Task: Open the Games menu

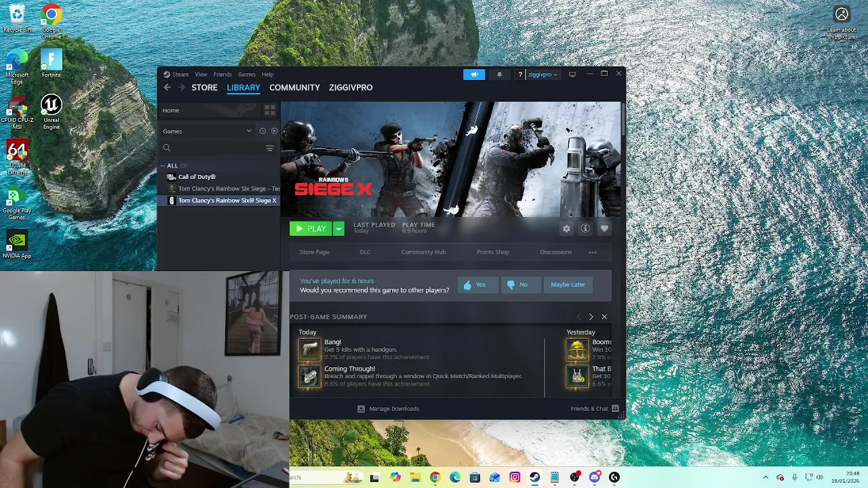Action: click(247, 75)
